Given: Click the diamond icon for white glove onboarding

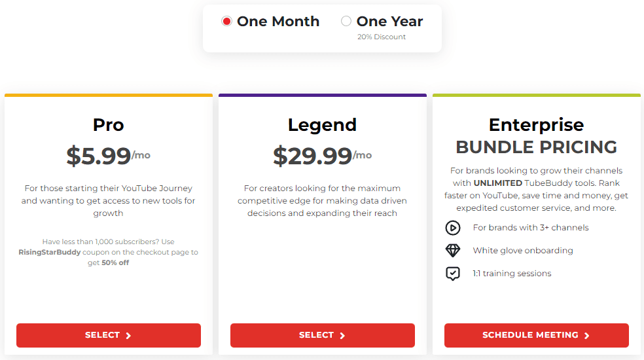Looking at the screenshot, I should [453, 250].
